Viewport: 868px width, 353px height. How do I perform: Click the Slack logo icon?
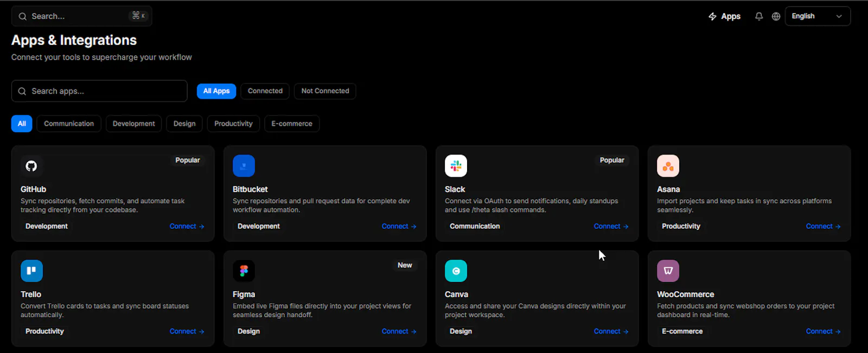coord(456,166)
